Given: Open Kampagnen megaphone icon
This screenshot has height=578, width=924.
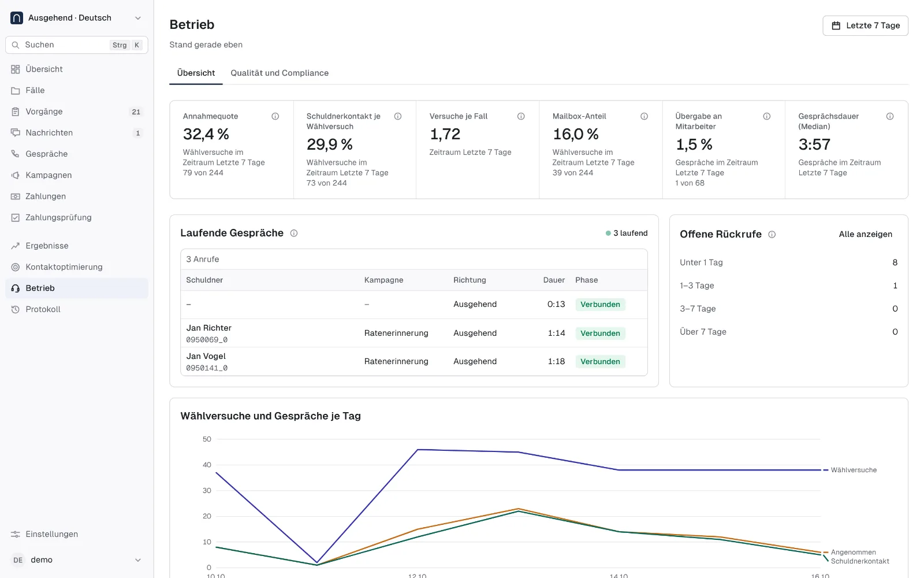Looking at the screenshot, I should (x=16, y=175).
